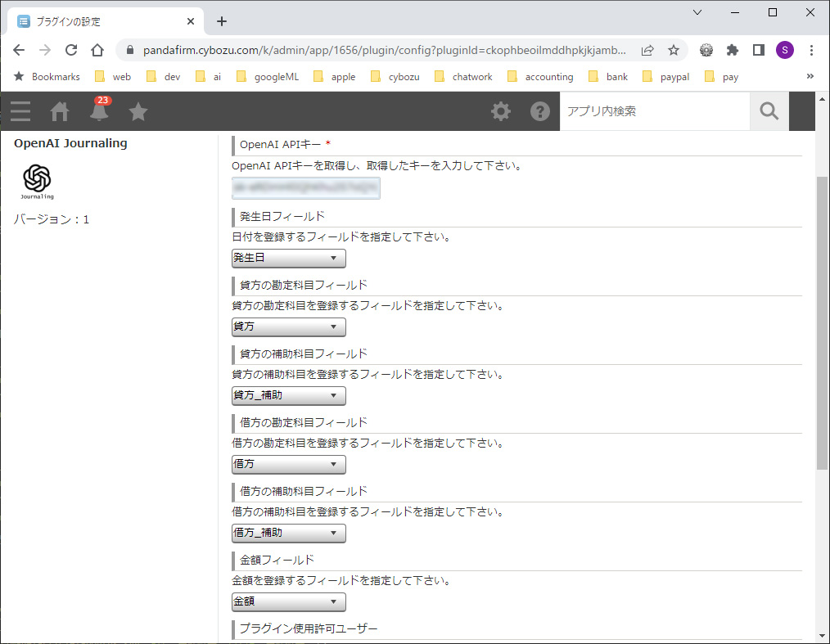Click the OpenAI Journaling plugin title
Viewport: 830px width, 644px height.
point(70,143)
